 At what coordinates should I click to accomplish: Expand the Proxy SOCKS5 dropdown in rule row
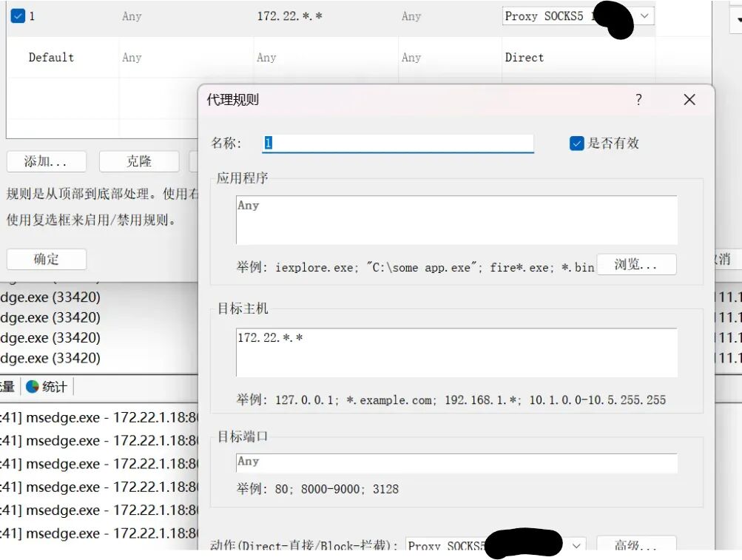644,16
